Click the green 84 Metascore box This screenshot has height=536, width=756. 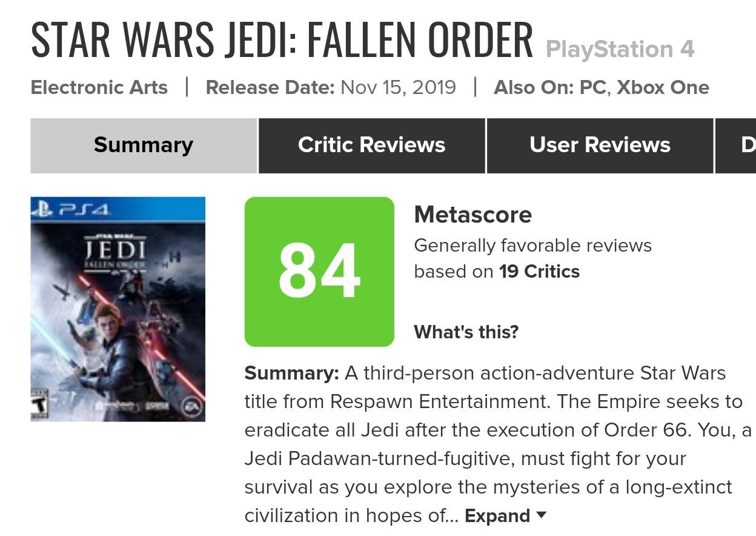coord(319,272)
